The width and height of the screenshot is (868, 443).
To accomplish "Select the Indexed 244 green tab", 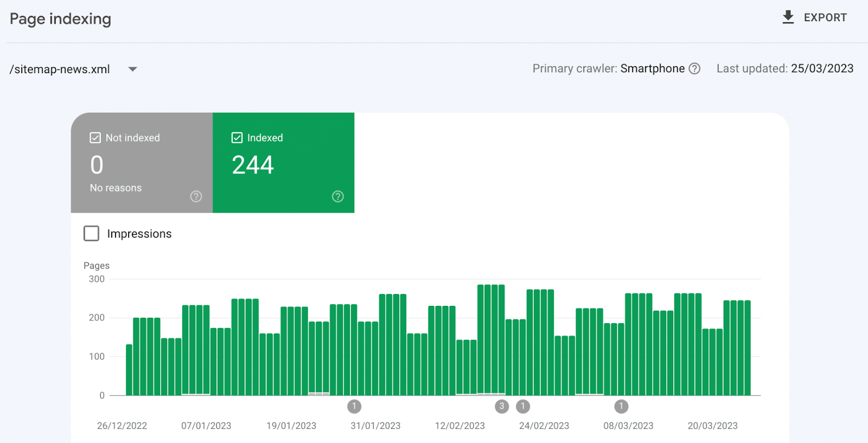I will pyautogui.click(x=283, y=163).
